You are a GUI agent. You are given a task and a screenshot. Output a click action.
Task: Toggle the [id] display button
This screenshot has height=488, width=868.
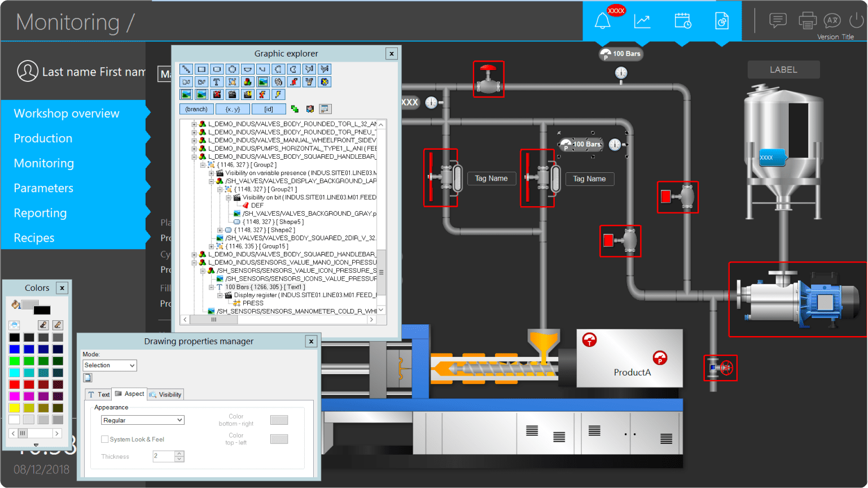click(268, 109)
